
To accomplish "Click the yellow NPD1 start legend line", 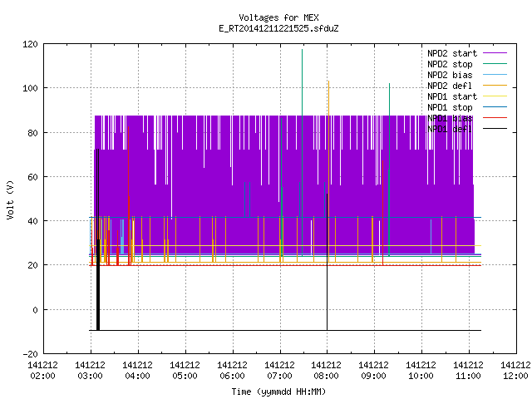I will point(495,96).
